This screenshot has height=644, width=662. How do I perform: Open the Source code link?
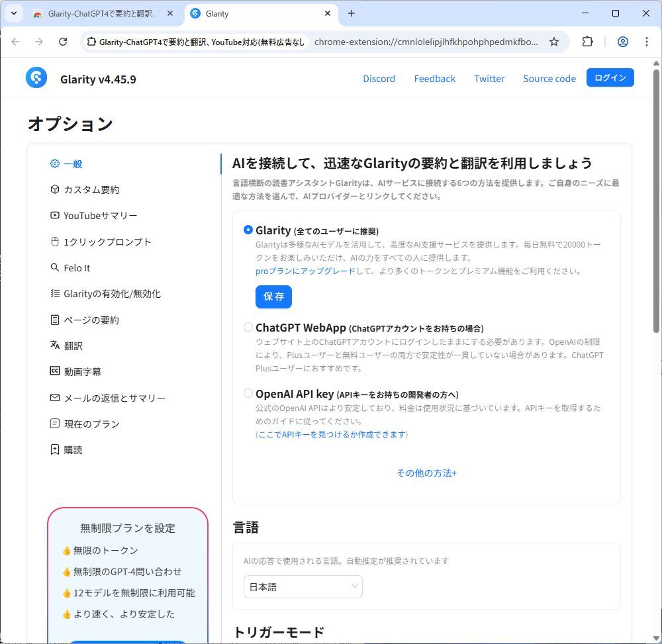click(x=549, y=79)
